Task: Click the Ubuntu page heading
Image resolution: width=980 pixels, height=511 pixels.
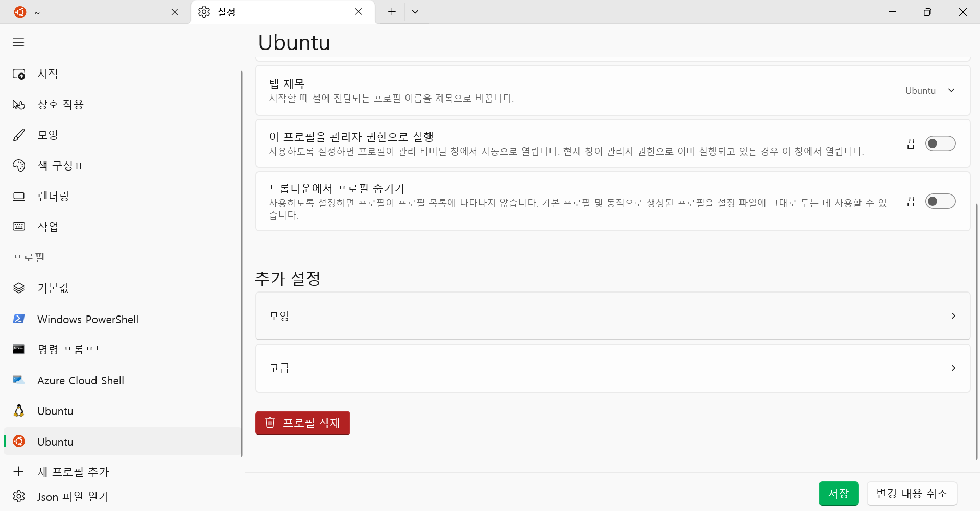Action: [x=294, y=42]
